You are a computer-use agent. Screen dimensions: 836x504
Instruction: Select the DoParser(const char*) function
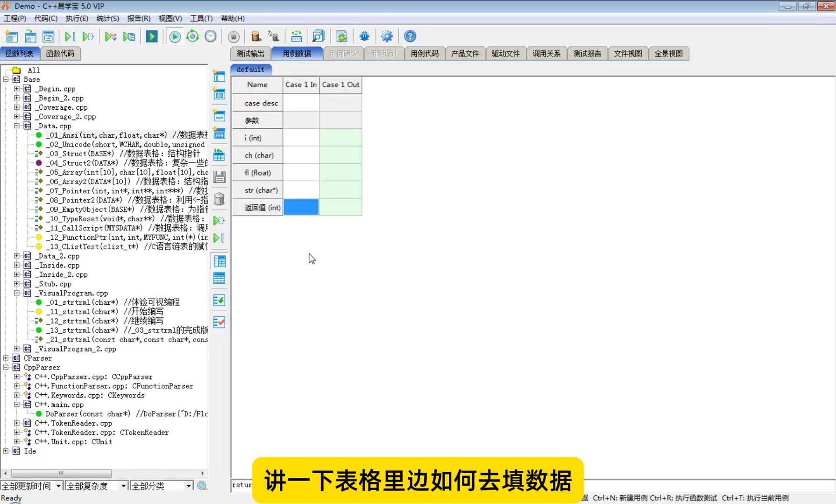coord(126,413)
